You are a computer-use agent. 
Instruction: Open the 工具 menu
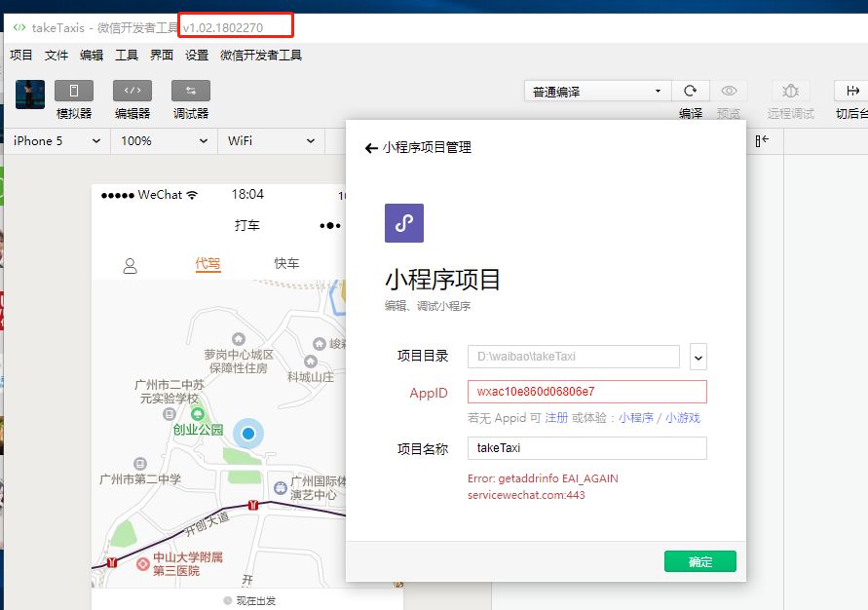[127, 55]
